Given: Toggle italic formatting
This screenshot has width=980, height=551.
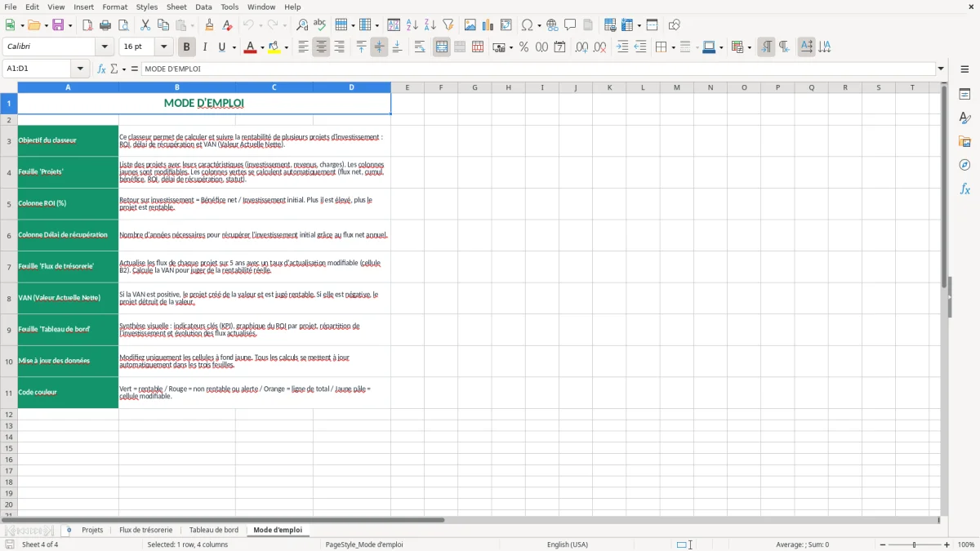Looking at the screenshot, I should 204,47.
